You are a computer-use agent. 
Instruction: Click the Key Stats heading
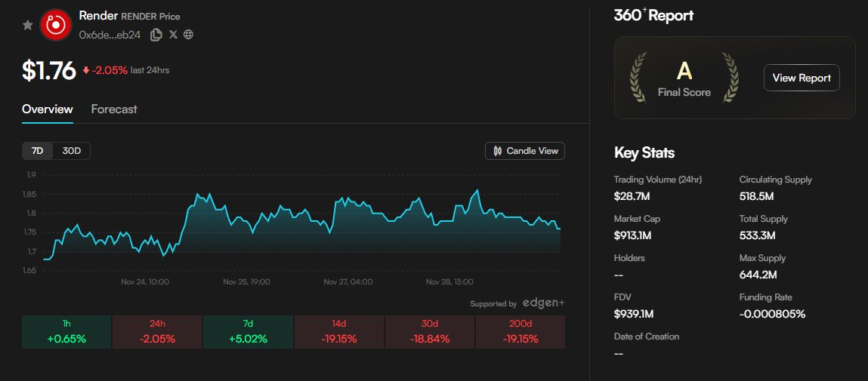click(x=644, y=152)
